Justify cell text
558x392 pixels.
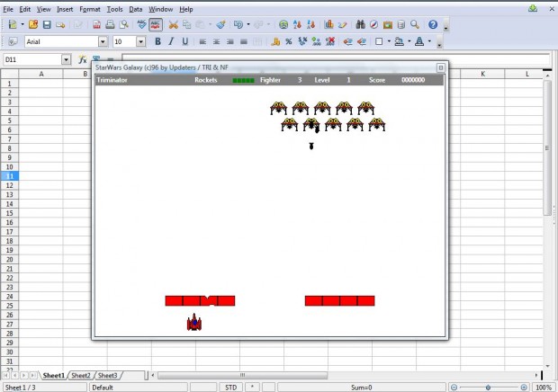(x=244, y=41)
